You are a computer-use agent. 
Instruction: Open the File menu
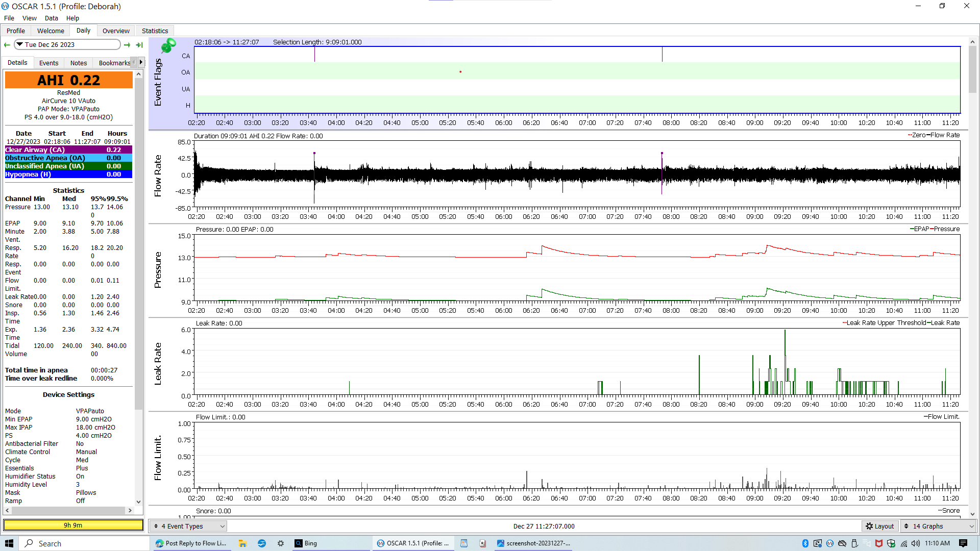click(x=9, y=18)
